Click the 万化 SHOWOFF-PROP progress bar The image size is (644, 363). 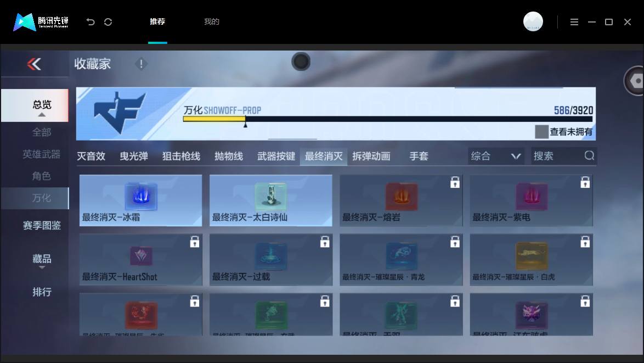(x=388, y=119)
